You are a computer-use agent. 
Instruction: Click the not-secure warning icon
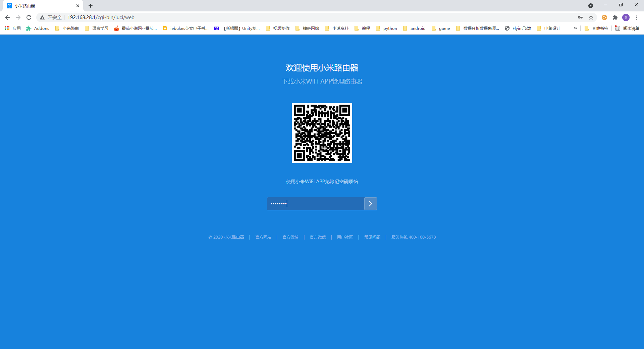coord(42,17)
